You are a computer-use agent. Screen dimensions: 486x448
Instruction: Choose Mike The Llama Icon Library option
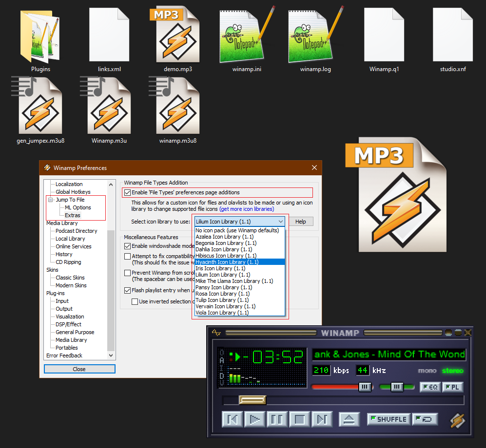[x=240, y=281]
